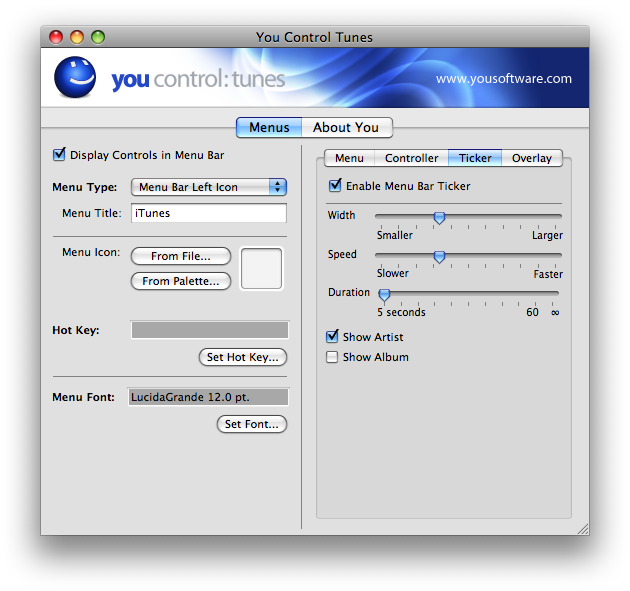Disable Enable Menu Bar Ticker checkbox
The image size is (630, 591).
pyautogui.click(x=335, y=186)
